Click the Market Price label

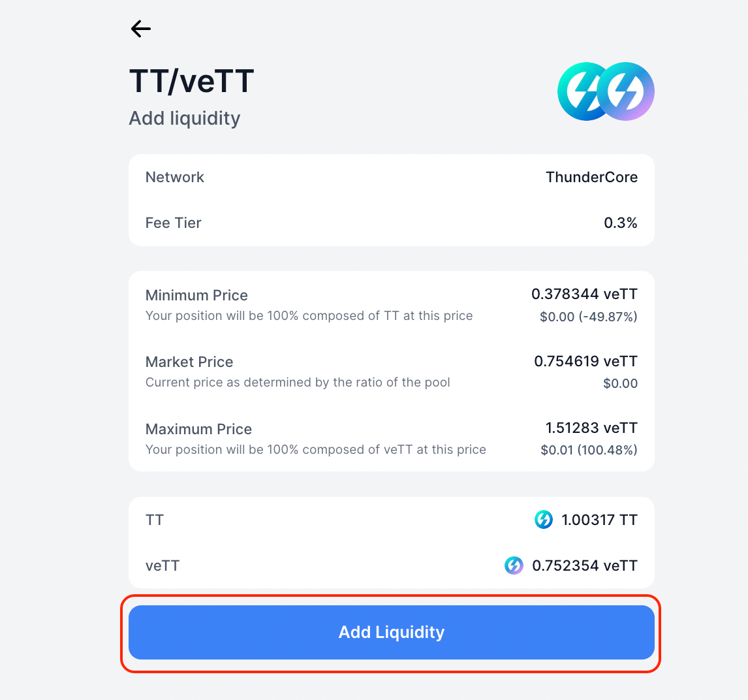189,362
